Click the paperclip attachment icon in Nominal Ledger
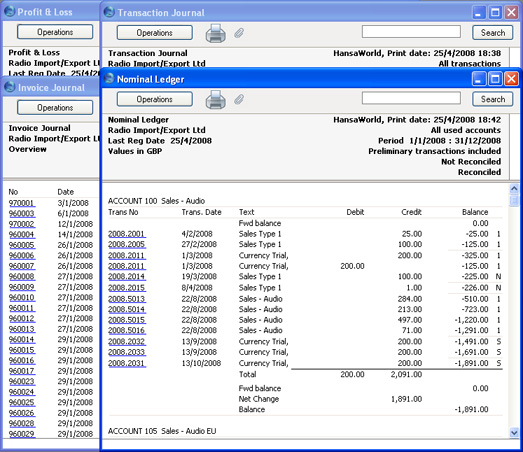Image resolution: width=523 pixels, height=452 pixels. pos(238,99)
